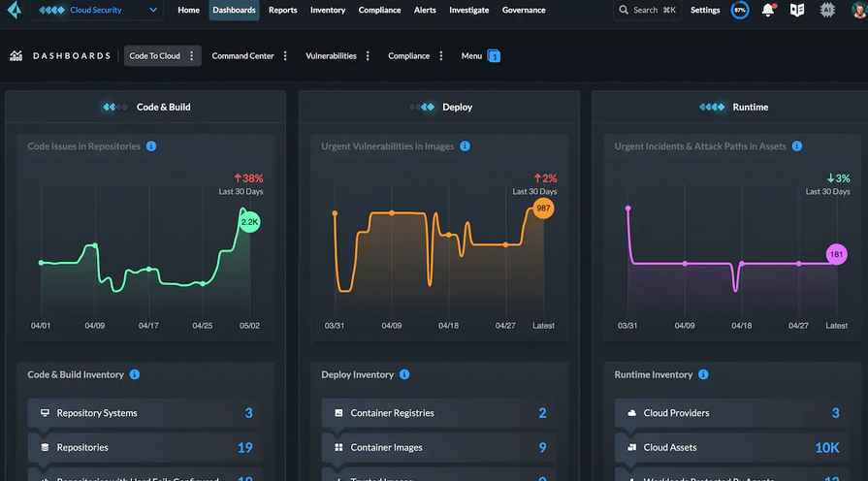Expand the Vulnerabilities dashboard options
Screen dimensions: 868x481
tap(368, 56)
